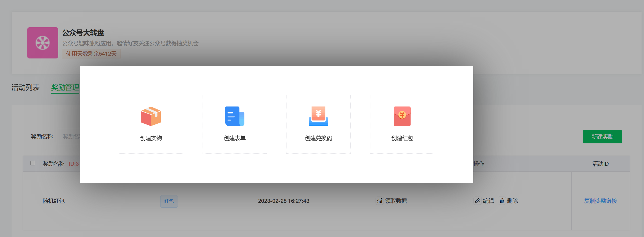Toggle the select-all checkbox in table header
This screenshot has width=644, height=237.
[x=33, y=163]
